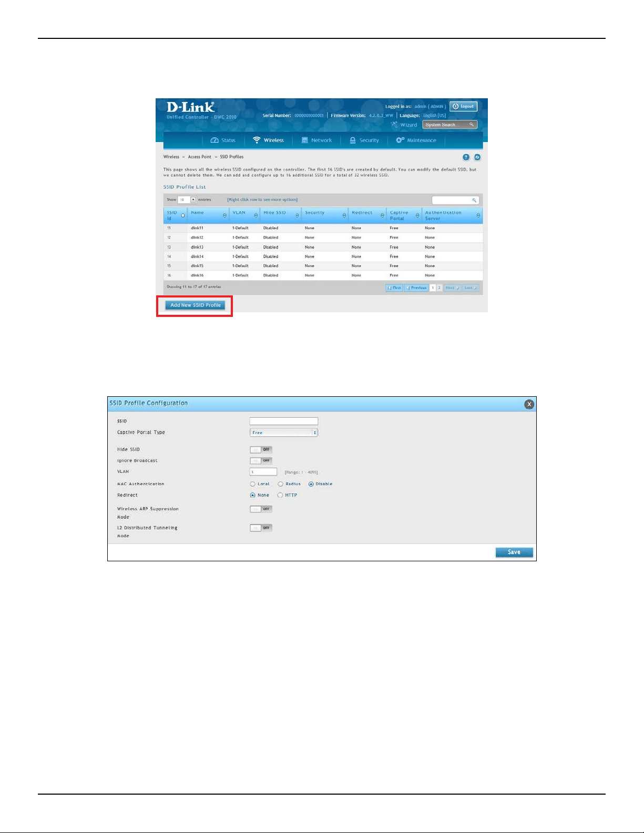Toggle the Ignore Broadcast switch
The height and width of the screenshot is (833, 644).
click(x=261, y=461)
